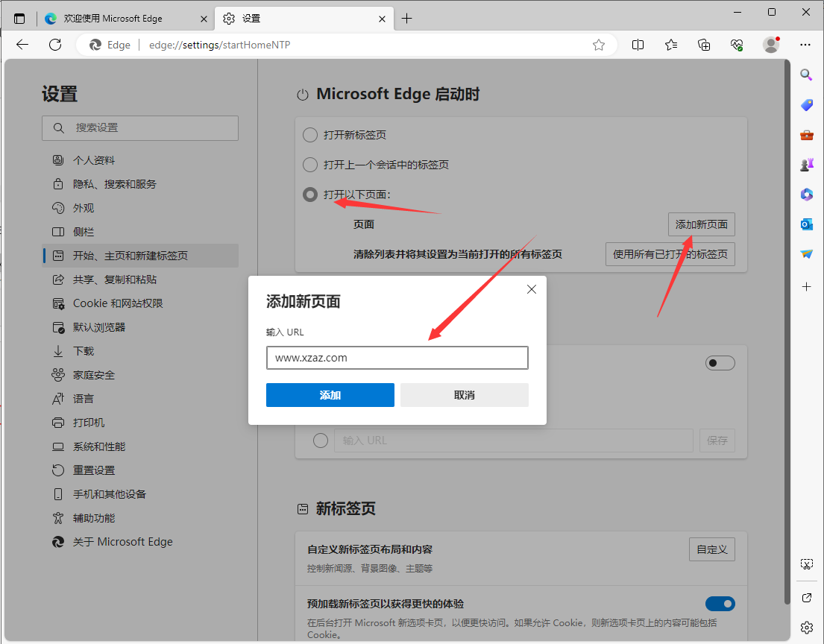Open the Collections icon
This screenshot has height=644, width=824.
click(x=704, y=45)
